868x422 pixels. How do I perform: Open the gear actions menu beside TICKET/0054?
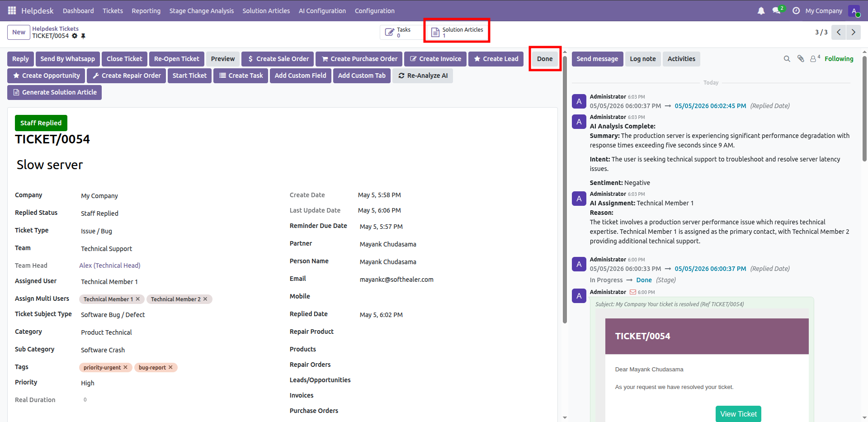click(75, 36)
